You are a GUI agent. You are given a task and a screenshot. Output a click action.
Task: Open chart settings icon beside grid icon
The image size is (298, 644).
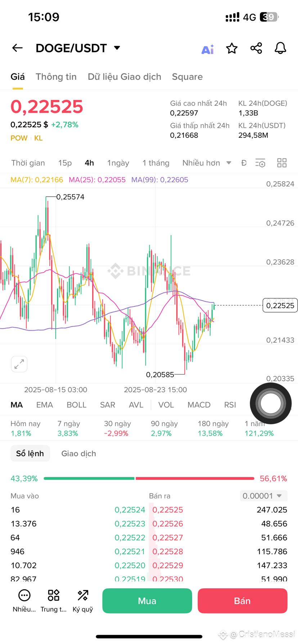[260, 163]
